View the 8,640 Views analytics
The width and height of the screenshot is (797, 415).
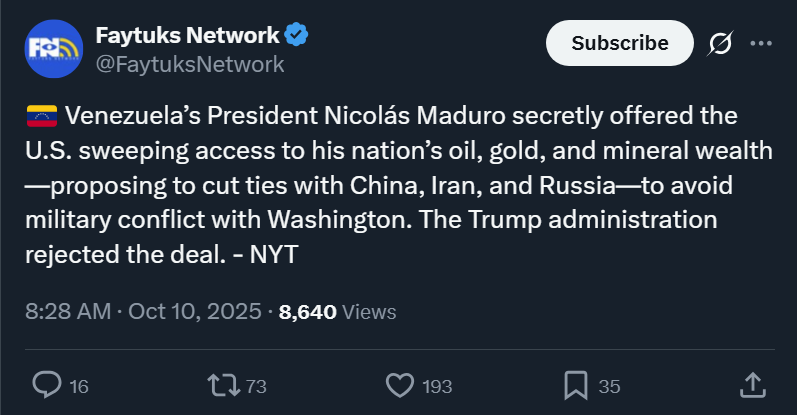point(337,311)
